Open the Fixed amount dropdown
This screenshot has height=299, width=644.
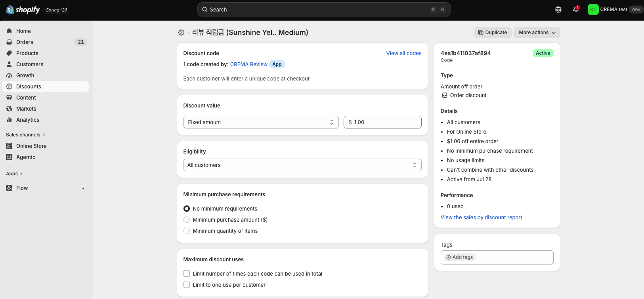[261, 122]
